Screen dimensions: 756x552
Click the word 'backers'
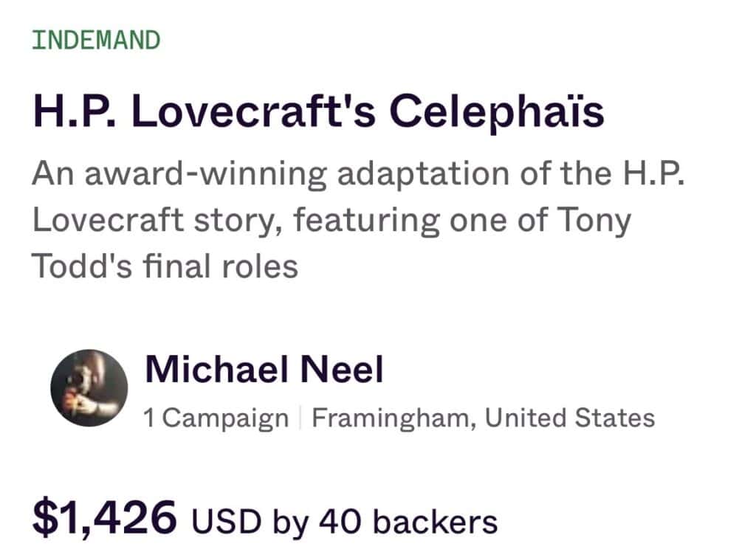435,522
